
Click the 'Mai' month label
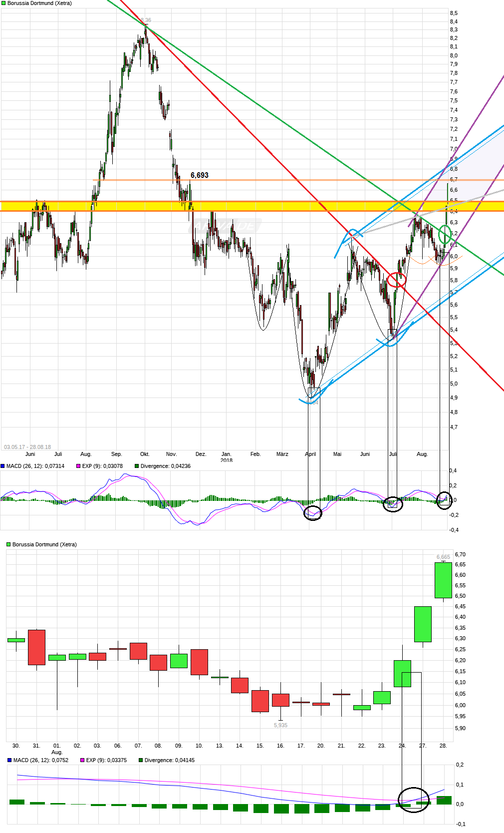(337, 454)
